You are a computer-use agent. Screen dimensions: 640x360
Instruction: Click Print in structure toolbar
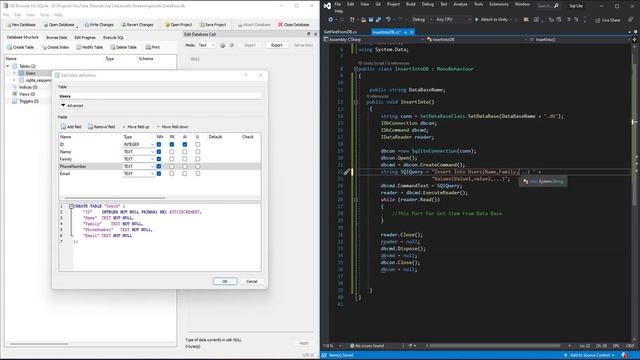pos(153,47)
